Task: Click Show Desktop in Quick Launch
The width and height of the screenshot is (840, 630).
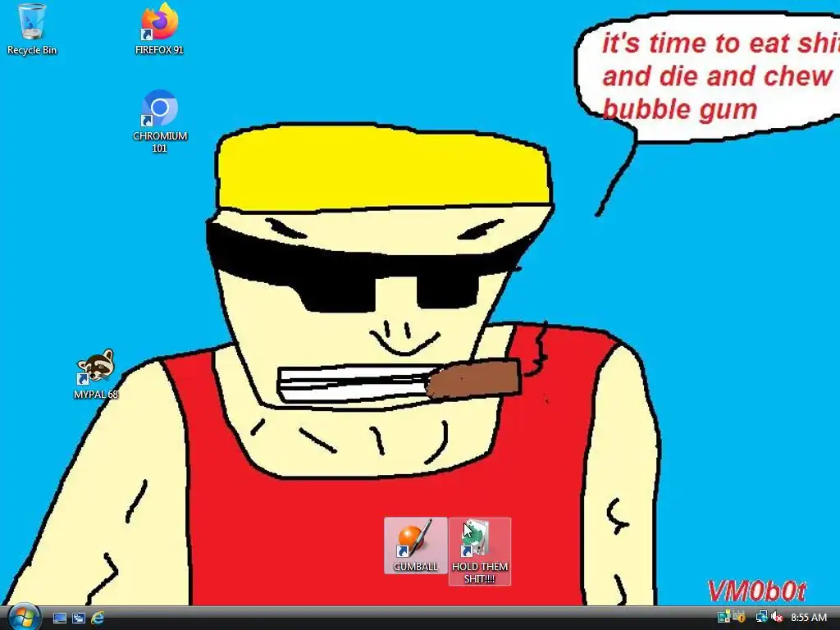Action: point(60,618)
